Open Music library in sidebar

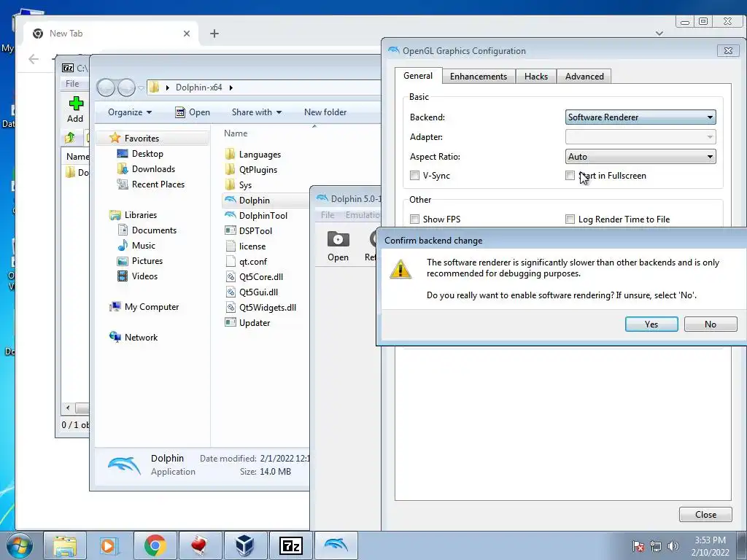coord(143,246)
